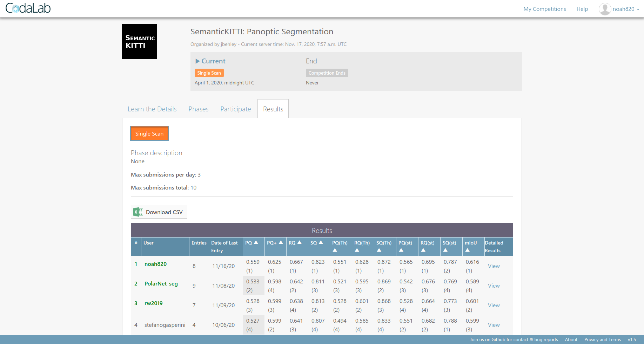Open the noah820 user avatar

pos(605,9)
